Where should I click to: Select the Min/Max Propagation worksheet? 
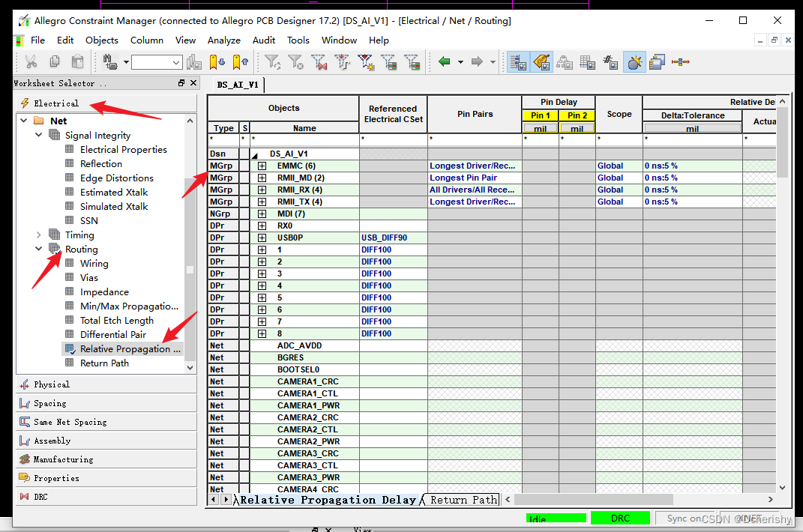129,306
